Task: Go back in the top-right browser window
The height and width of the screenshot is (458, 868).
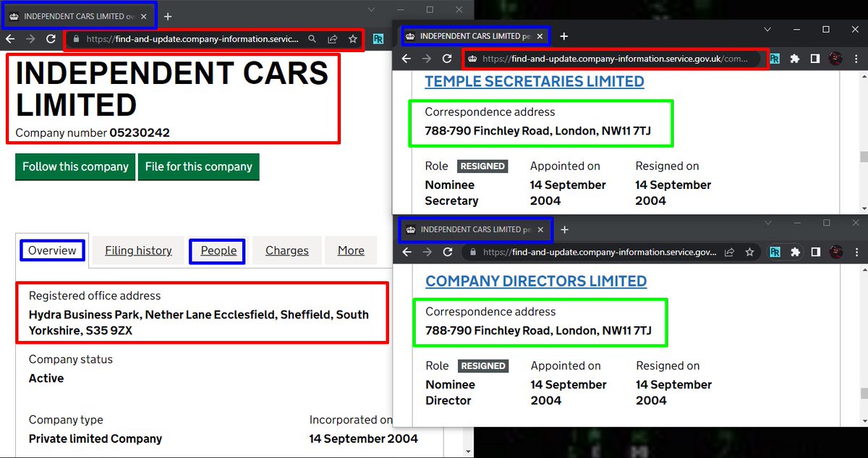Action: click(407, 59)
